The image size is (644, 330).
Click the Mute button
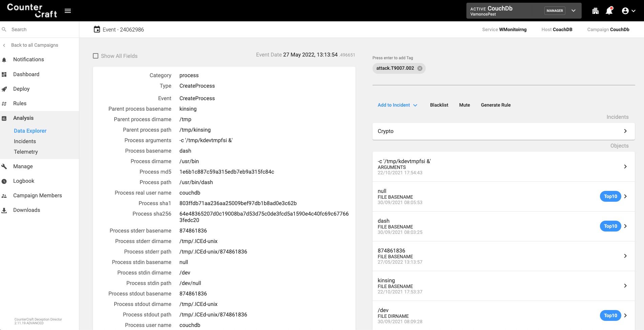pyautogui.click(x=464, y=105)
